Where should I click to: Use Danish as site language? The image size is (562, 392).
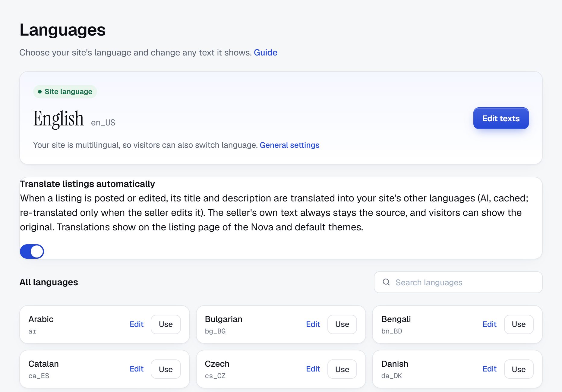coord(519,369)
